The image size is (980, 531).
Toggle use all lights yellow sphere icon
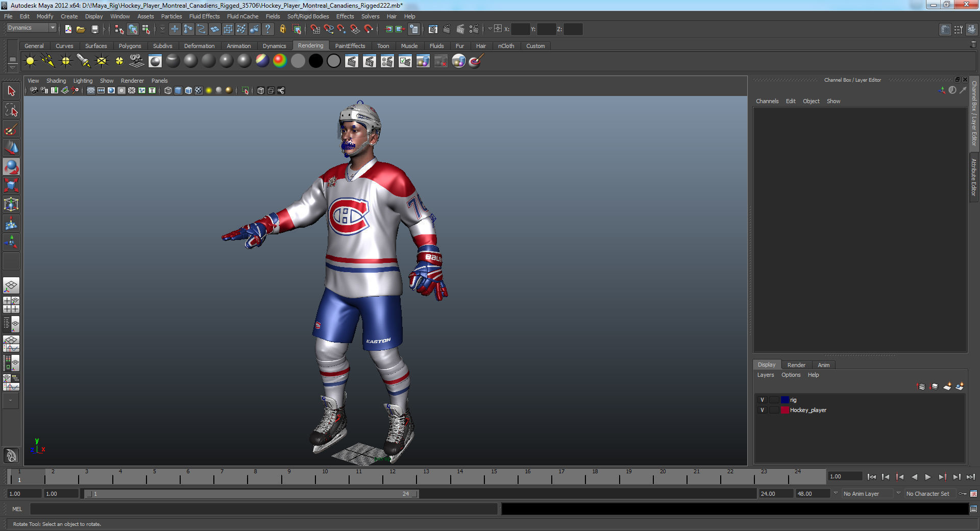[x=209, y=90]
